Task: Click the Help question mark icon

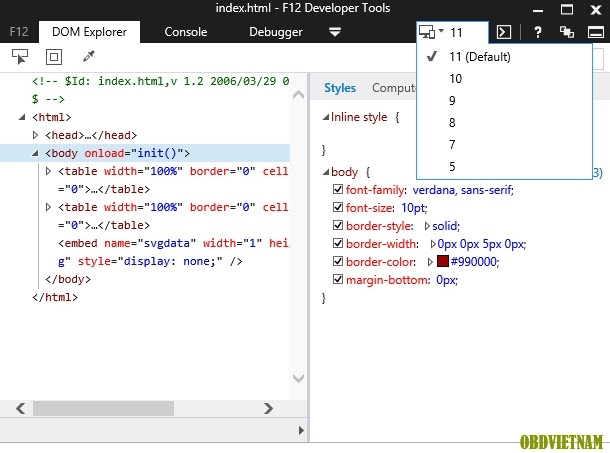Action: pyautogui.click(x=538, y=32)
